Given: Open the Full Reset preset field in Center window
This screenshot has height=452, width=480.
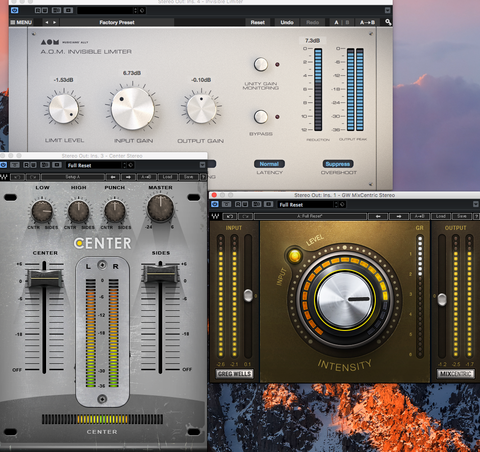Looking at the screenshot, I should (94, 165).
